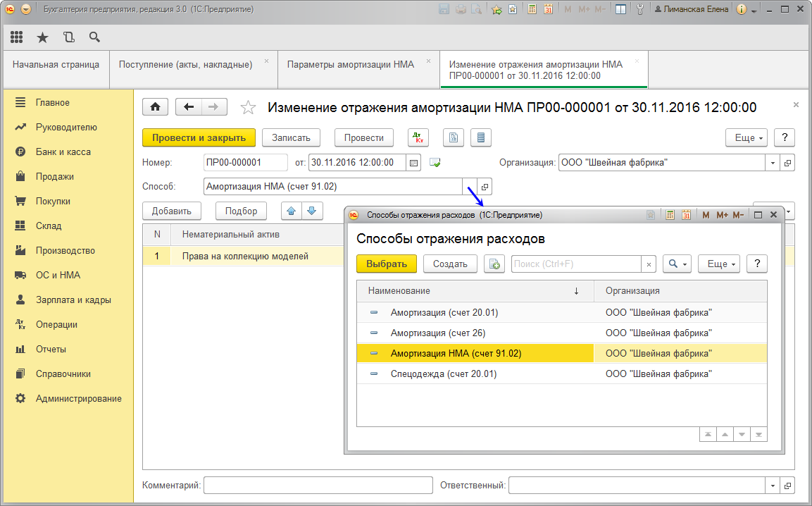The image size is (812, 506).
Task: Move row up with blue arrow
Action: coord(292,211)
